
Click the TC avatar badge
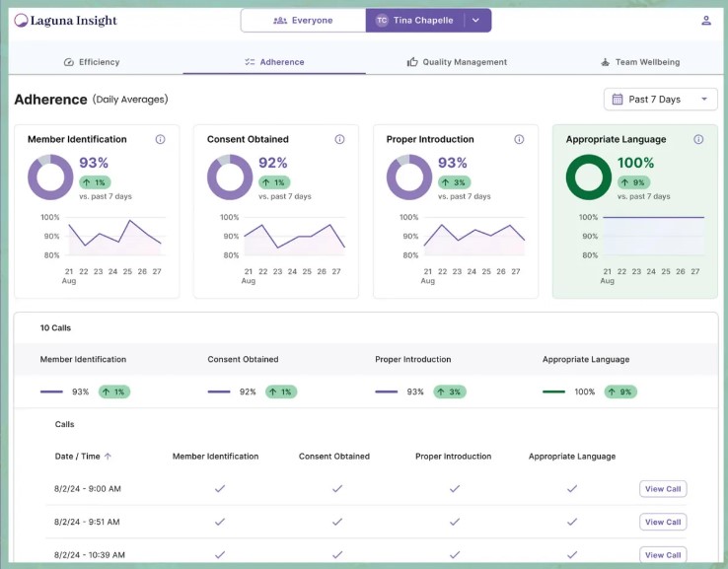(382, 21)
